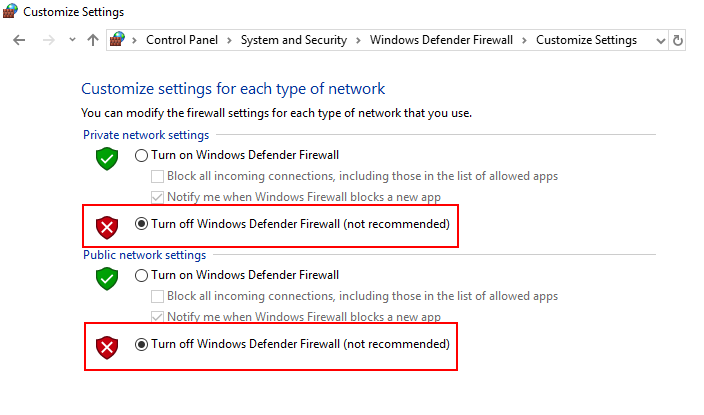This screenshot has height=415, width=704.
Task: Select Turn off Windows Defender Firewall for public network
Action: (141, 344)
